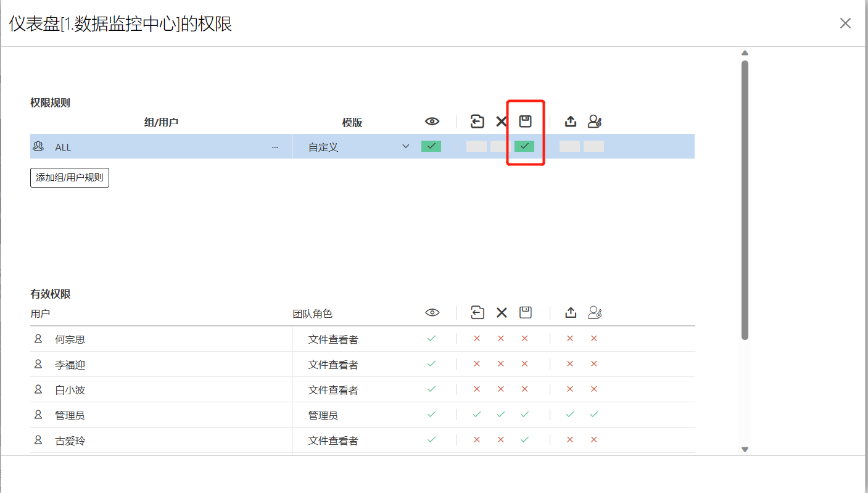Click the scrollbar down arrow
Screen dimensions: 868x493
tap(745, 450)
